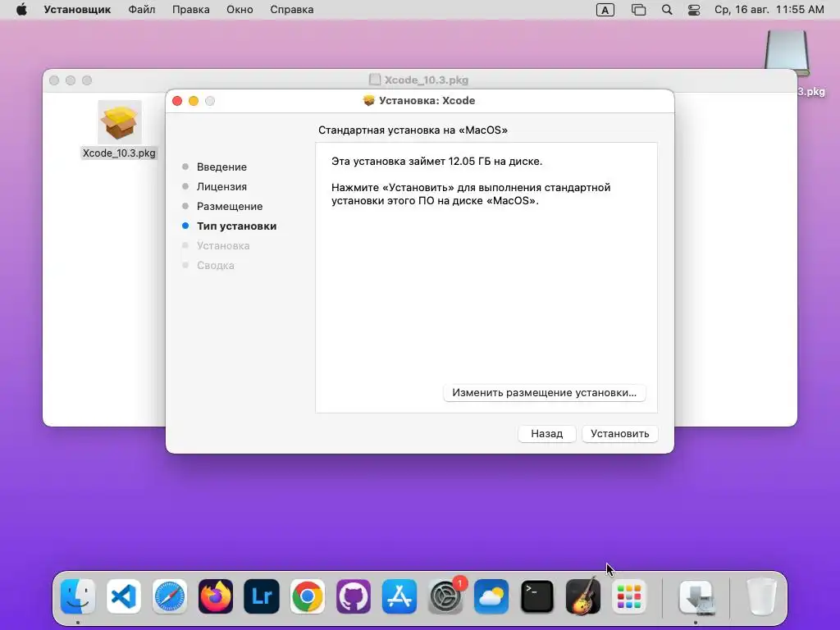Click the Xcode_10.3.pkg Finder window title
The image size is (840, 630).
click(427, 80)
